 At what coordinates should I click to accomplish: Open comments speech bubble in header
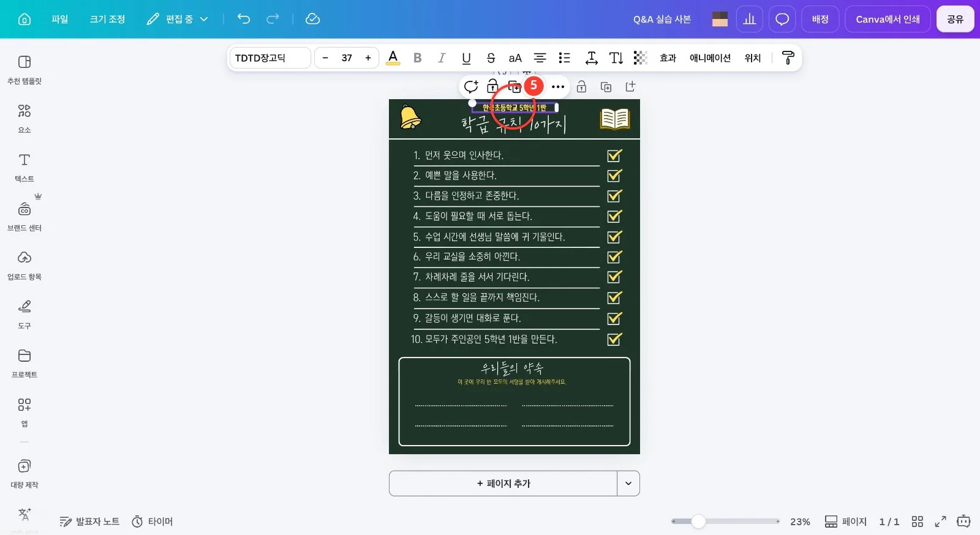[782, 19]
